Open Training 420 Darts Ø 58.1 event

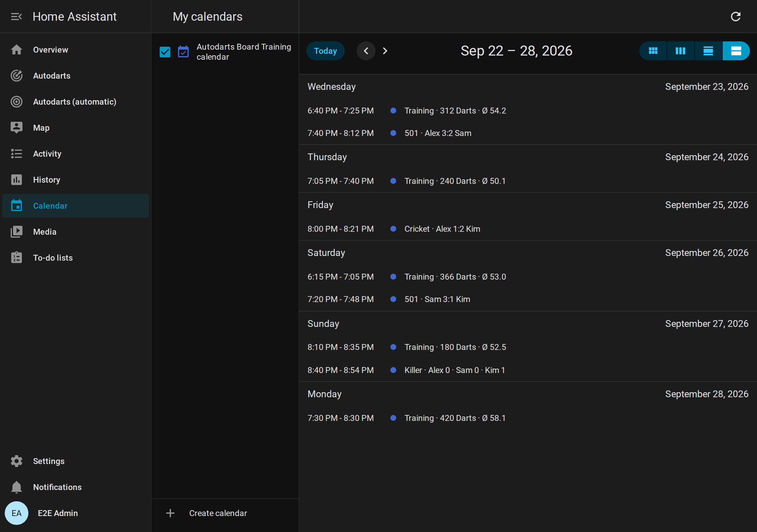coord(528,418)
